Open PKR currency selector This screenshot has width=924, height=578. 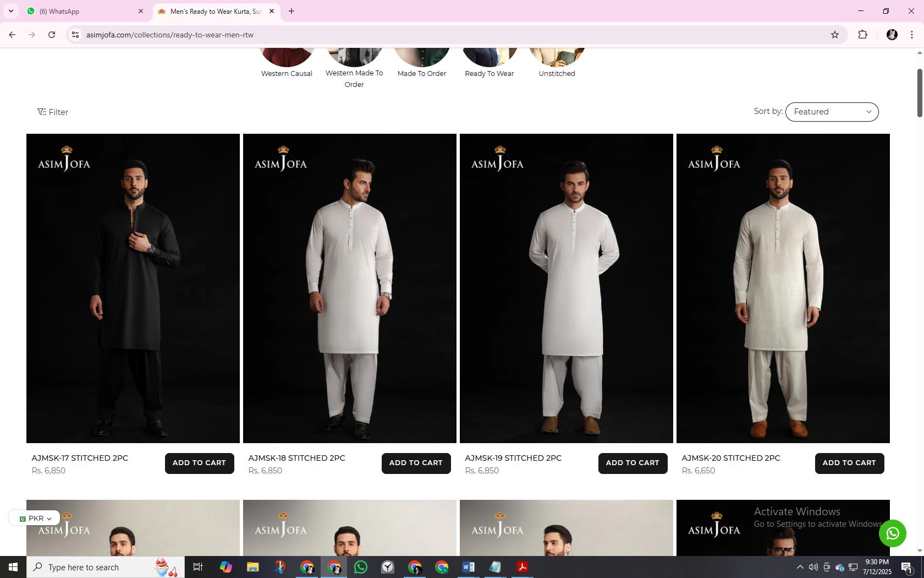pyautogui.click(x=35, y=519)
